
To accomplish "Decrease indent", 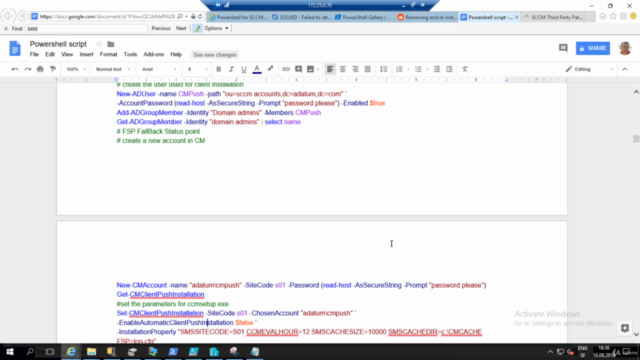I will click(x=437, y=69).
